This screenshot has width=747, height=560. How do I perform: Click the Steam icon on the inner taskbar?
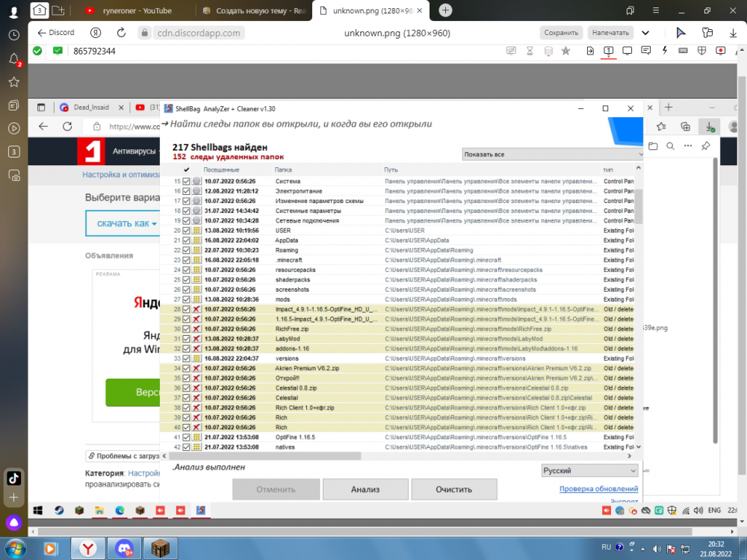tap(59, 511)
